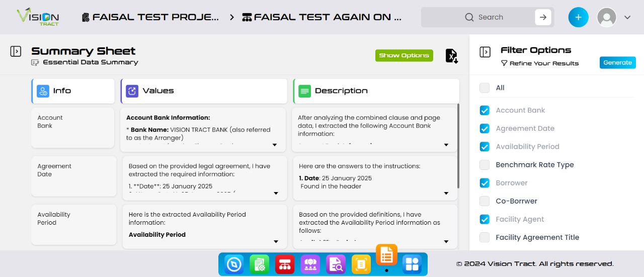Expand the Account Bank values card
Screen dimensions: 644x277
(x=275, y=145)
